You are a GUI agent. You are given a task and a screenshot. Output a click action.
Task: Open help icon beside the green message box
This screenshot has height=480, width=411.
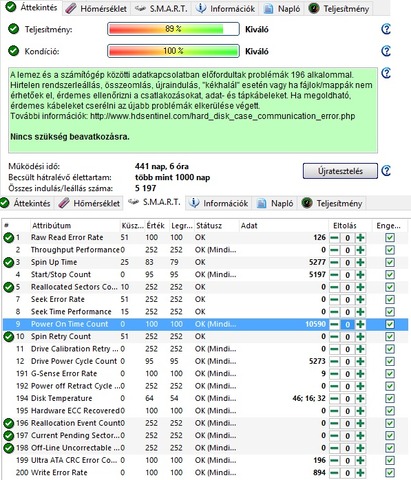click(x=386, y=73)
